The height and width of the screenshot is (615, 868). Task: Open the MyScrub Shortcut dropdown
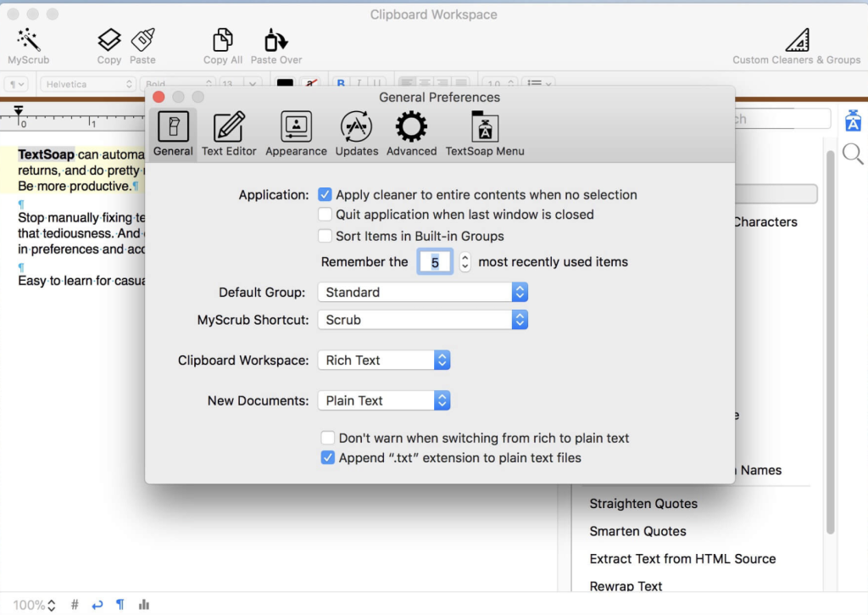(423, 320)
